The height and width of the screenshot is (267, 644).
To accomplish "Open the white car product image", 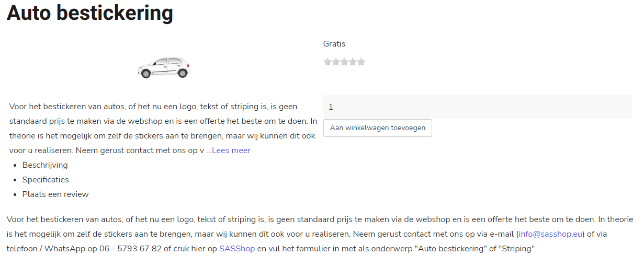I will coord(163,67).
